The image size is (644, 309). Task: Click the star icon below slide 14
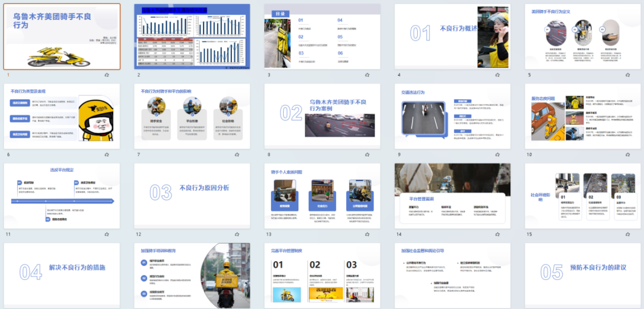click(x=497, y=234)
